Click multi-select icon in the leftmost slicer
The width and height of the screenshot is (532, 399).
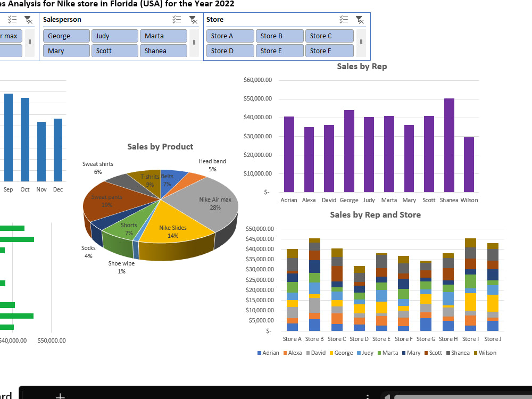pos(12,20)
